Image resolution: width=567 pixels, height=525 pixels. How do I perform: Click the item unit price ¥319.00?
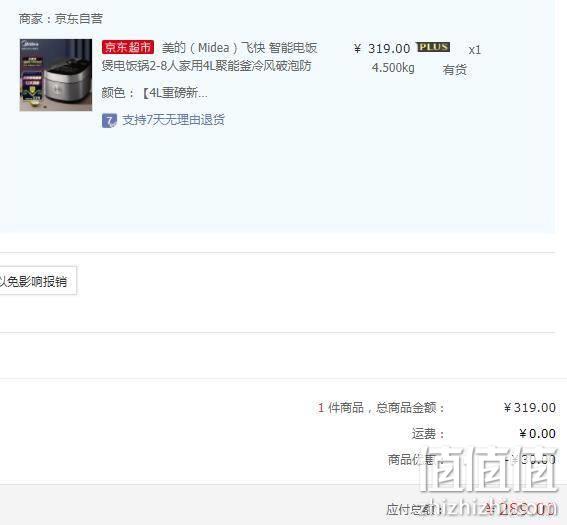(382, 48)
